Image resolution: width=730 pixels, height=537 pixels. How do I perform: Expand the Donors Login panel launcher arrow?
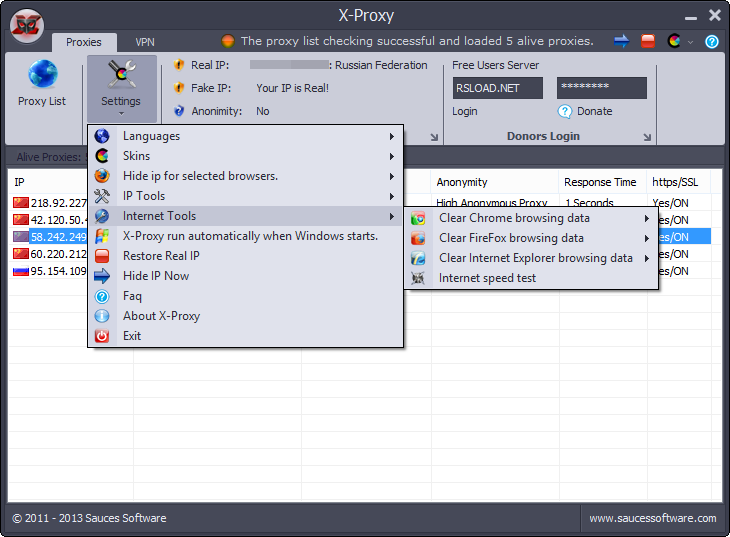(x=647, y=137)
